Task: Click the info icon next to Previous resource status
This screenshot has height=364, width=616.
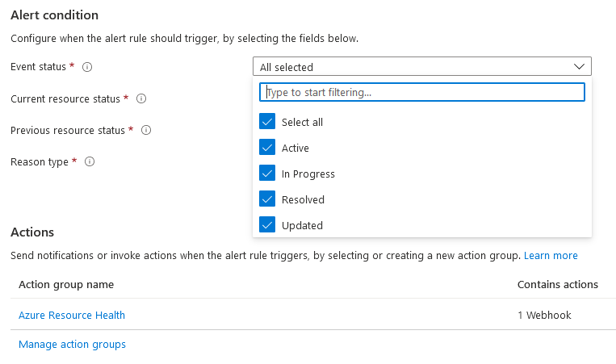Action: (146, 130)
